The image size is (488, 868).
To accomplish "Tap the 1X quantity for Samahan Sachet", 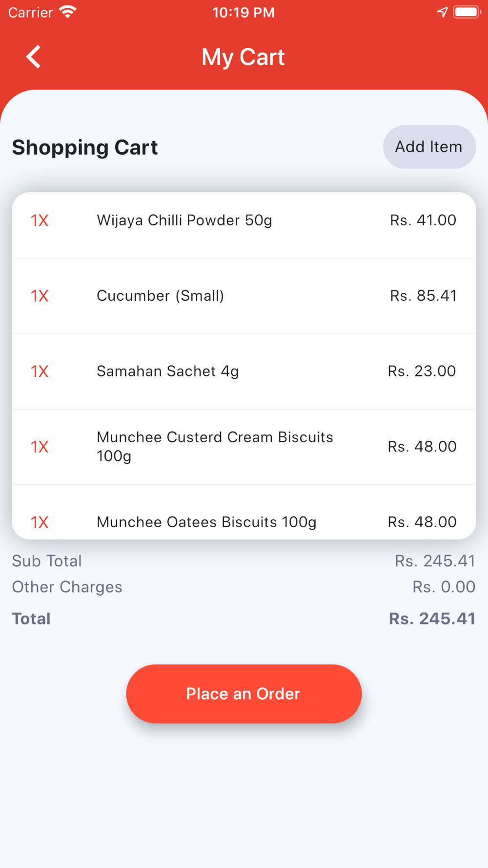I will [x=40, y=372].
